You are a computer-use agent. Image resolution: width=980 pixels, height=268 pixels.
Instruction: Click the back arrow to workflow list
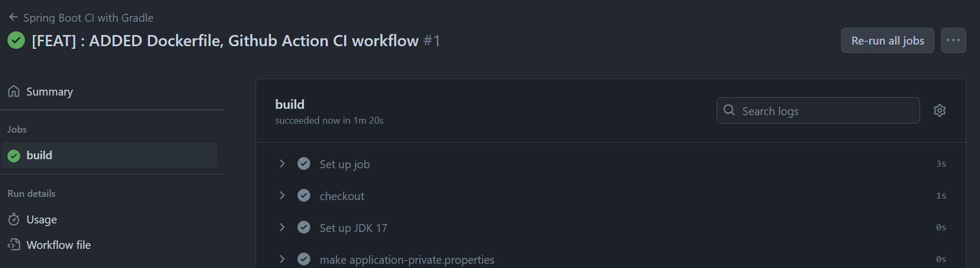point(14,18)
